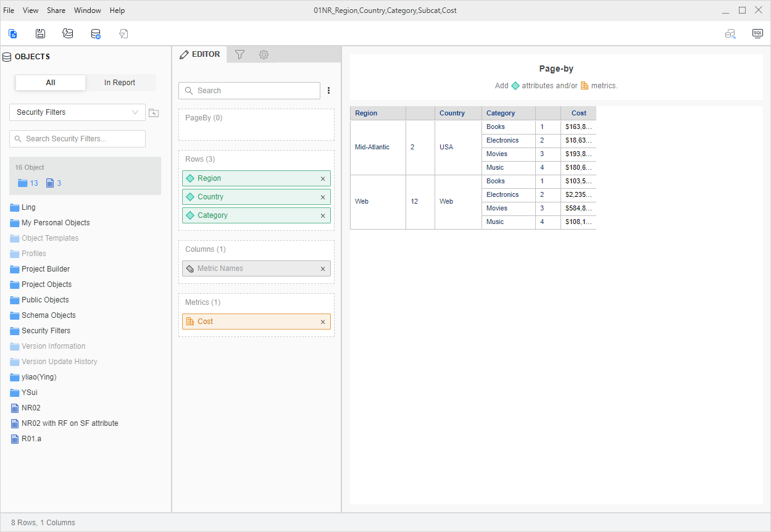Switch to the All objects toggle
771x532 pixels.
(x=51, y=83)
